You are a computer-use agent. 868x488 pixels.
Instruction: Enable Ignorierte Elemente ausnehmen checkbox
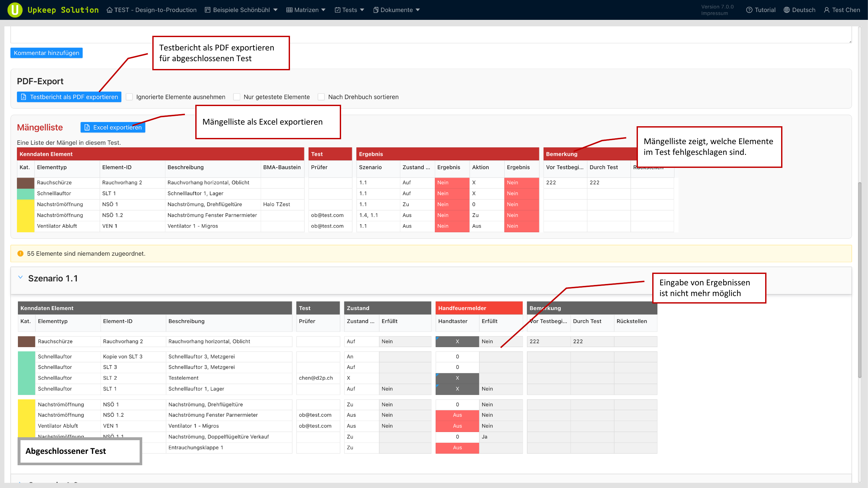[130, 97]
